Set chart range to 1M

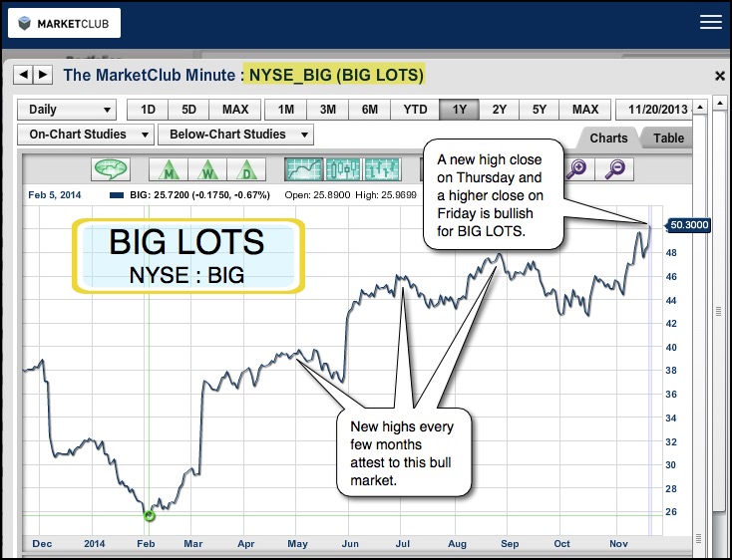point(285,110)
